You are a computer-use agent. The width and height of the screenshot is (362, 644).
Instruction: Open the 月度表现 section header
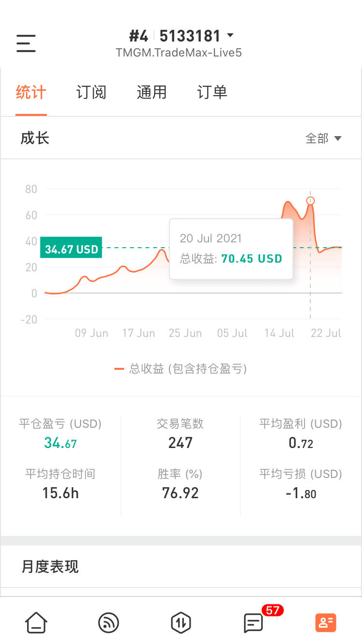click(50, 566)
